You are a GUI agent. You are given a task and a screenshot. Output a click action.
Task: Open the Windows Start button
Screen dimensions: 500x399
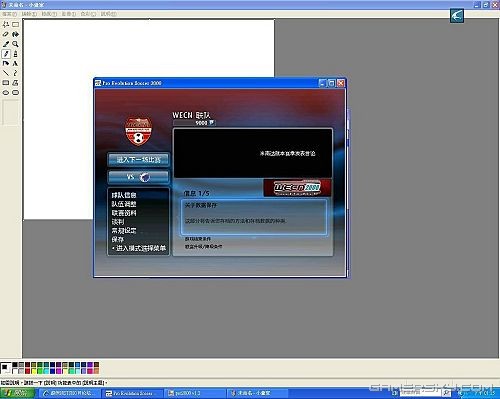coord(18,393)
